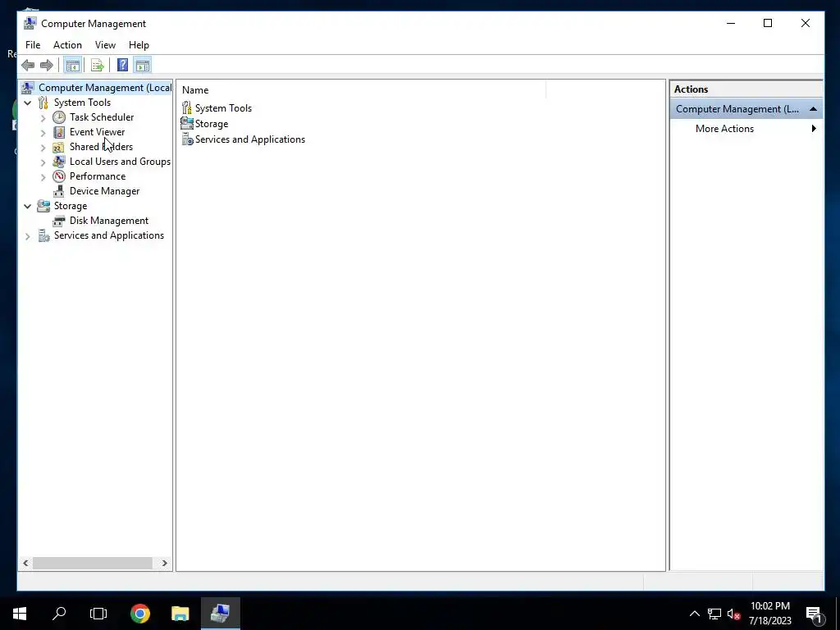Click the muted volume tray icon
The height and width of the screenshot is (630, 840).
tap(733, 614)
